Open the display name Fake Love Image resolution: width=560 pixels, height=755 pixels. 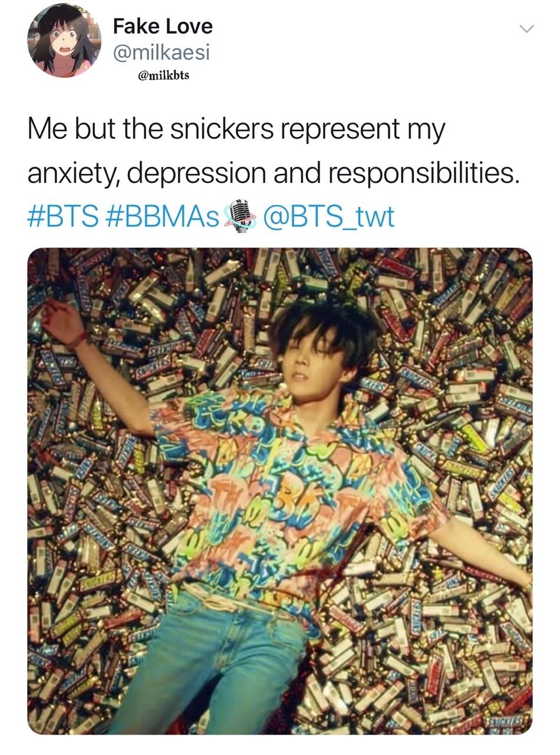pos(162,26)
